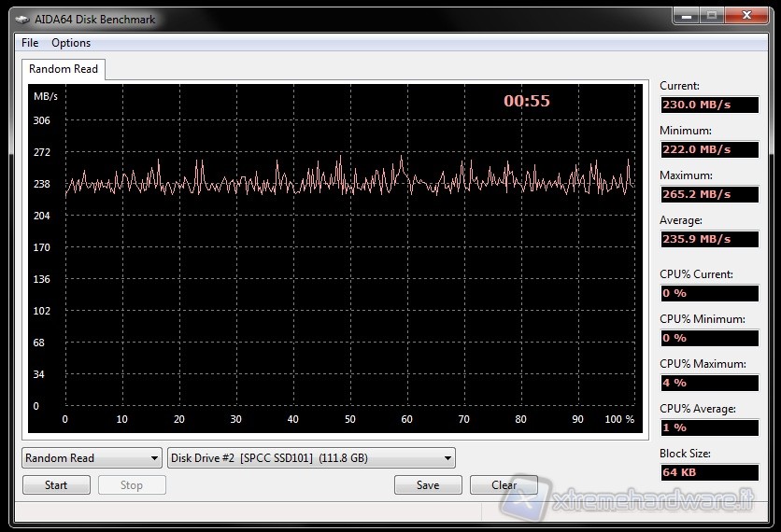Click the CPU% Maximum 4 % field

(x=709, y=383)
